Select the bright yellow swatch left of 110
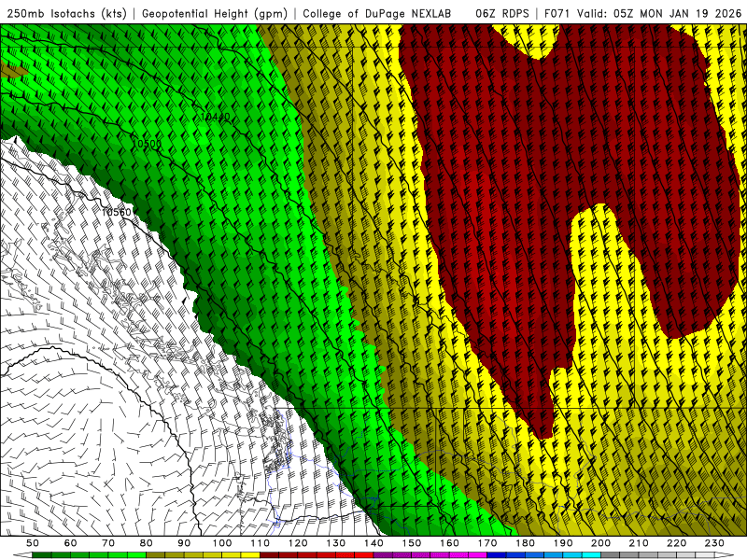The width and height of the screenshot is (747, 560). pos(250,555)
